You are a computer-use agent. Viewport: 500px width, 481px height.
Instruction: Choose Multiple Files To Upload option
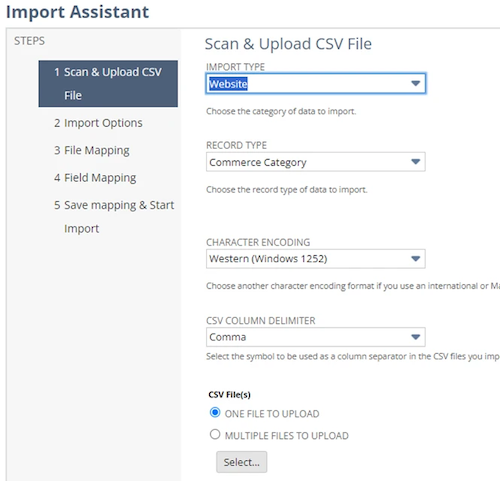215,434
